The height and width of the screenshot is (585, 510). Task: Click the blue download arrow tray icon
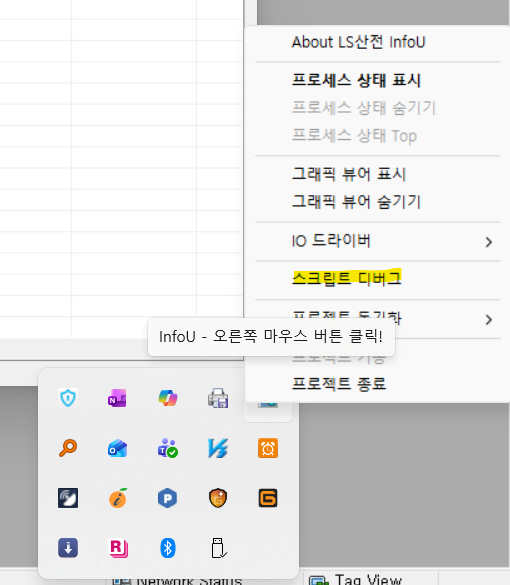[68, 548]
